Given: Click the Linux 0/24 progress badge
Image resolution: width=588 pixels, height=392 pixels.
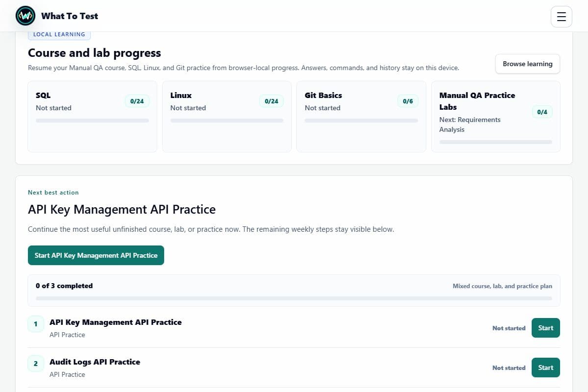Looking at the screenshot, I should pos(271,101).
